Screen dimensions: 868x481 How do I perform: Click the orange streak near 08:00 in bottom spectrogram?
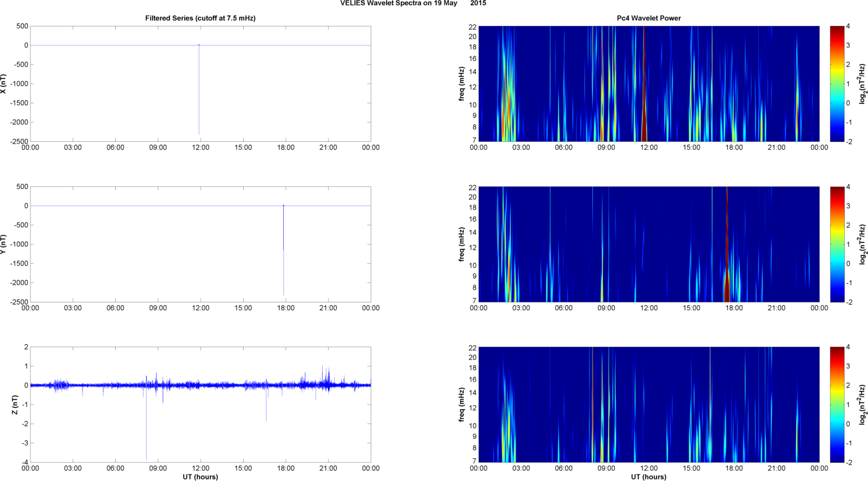pos(592,407)
